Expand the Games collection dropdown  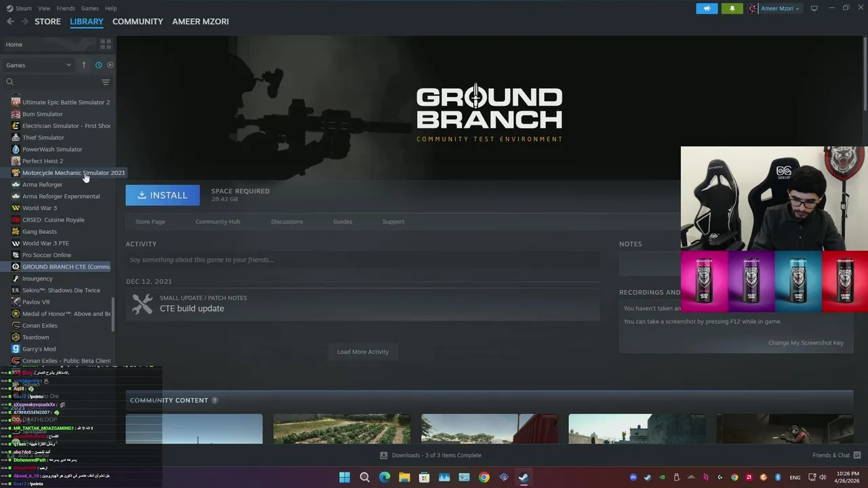point(38,65)
